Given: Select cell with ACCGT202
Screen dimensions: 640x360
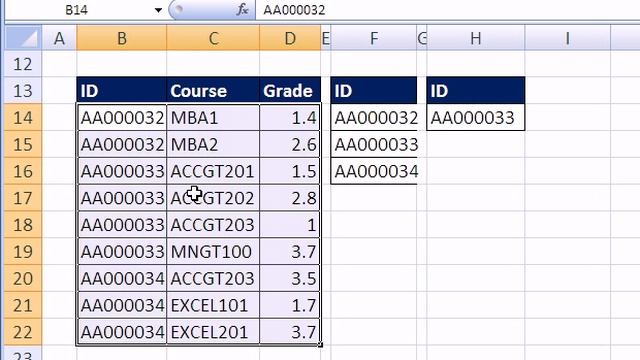Looking at the screenshot, I should (x=213, y=198).
